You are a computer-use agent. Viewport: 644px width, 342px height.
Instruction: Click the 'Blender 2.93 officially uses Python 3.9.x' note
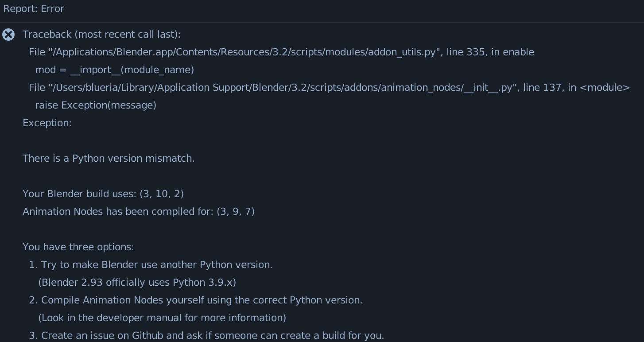[x=137, y=283]
